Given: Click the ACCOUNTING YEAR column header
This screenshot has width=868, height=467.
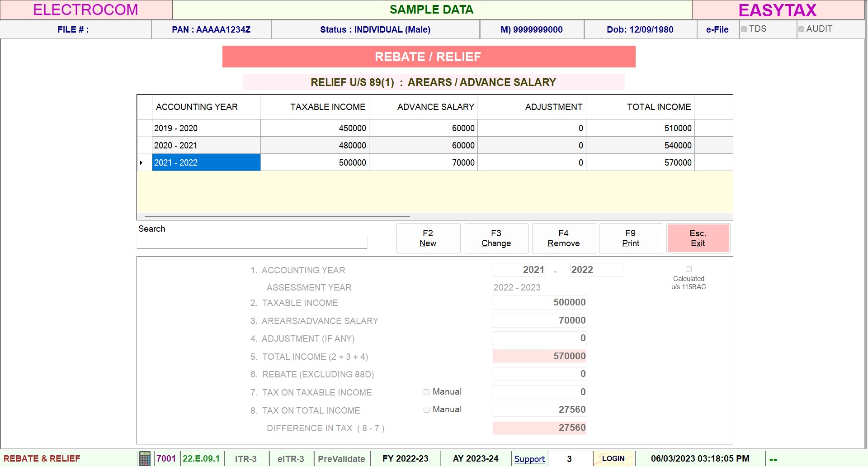Looking at the screenshot, I should [206, 107].
